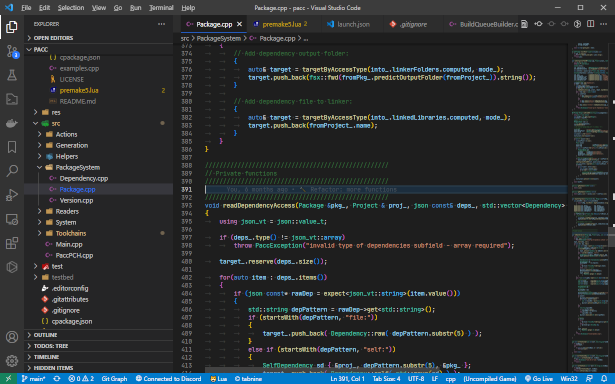Click Connected to Discord status item

pos(168,379)
